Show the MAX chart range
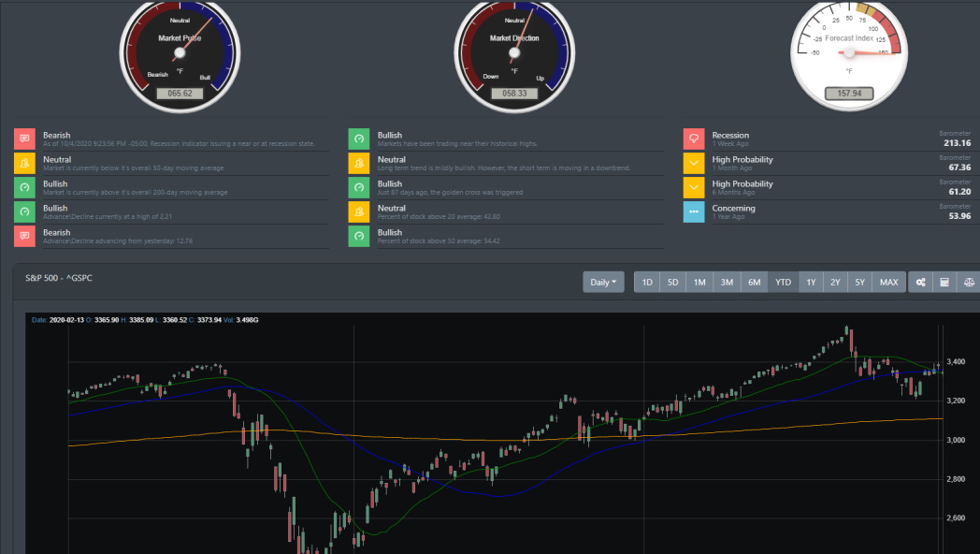980x554 pixels. (888, 282)
